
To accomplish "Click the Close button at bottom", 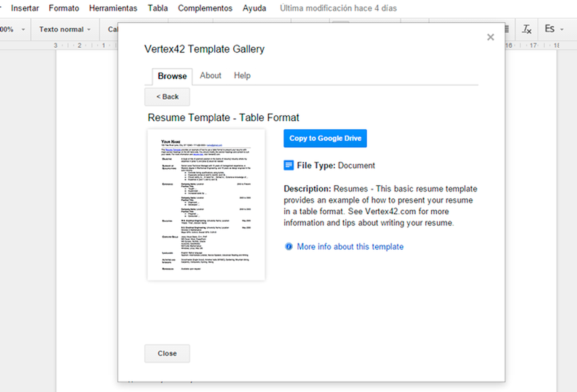I will pos(167,353).
